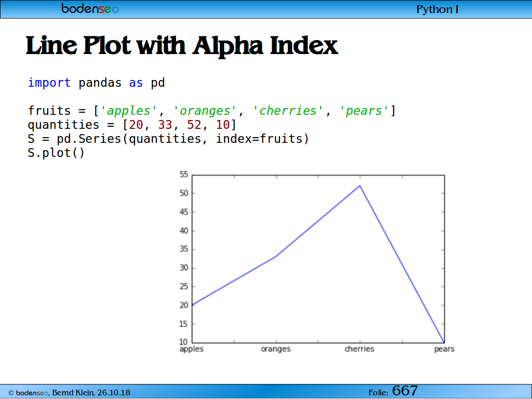Click the y-axis label 40
This screenshot has width=532, height=399.
[183, 231]
